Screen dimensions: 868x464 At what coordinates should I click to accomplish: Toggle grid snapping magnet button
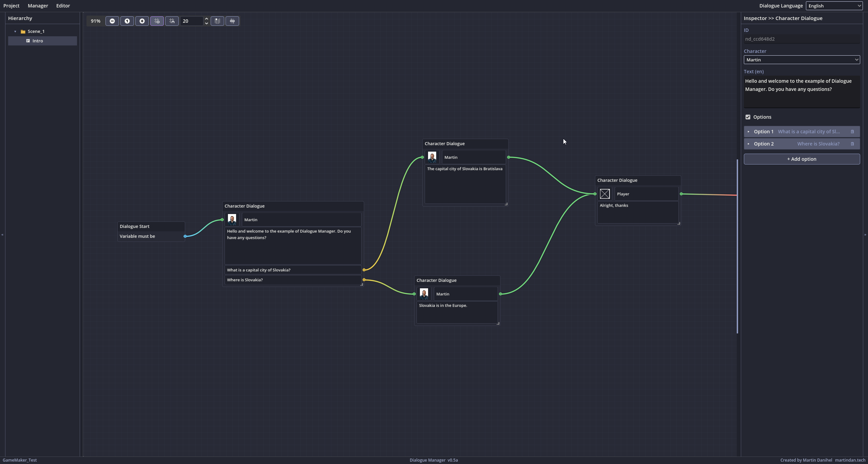[x=172, y=21]
